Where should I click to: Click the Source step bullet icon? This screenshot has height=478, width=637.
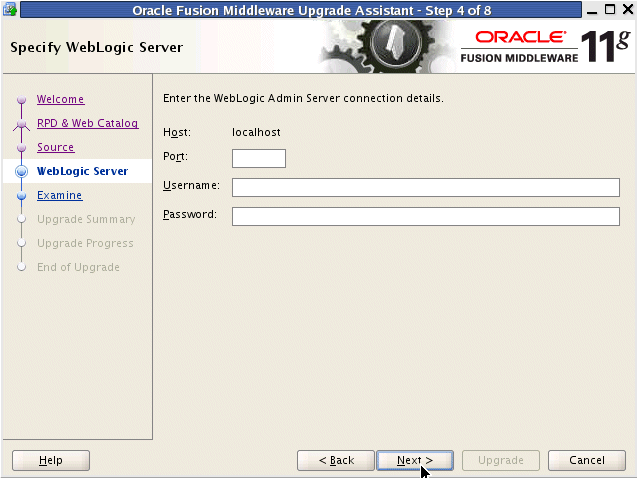pos(22,147)
